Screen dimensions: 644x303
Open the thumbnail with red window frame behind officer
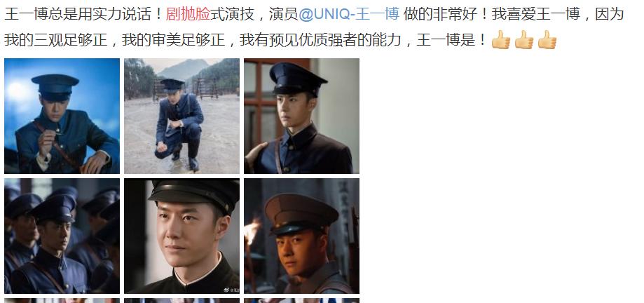pyautogui.click(x=301, y=116)
